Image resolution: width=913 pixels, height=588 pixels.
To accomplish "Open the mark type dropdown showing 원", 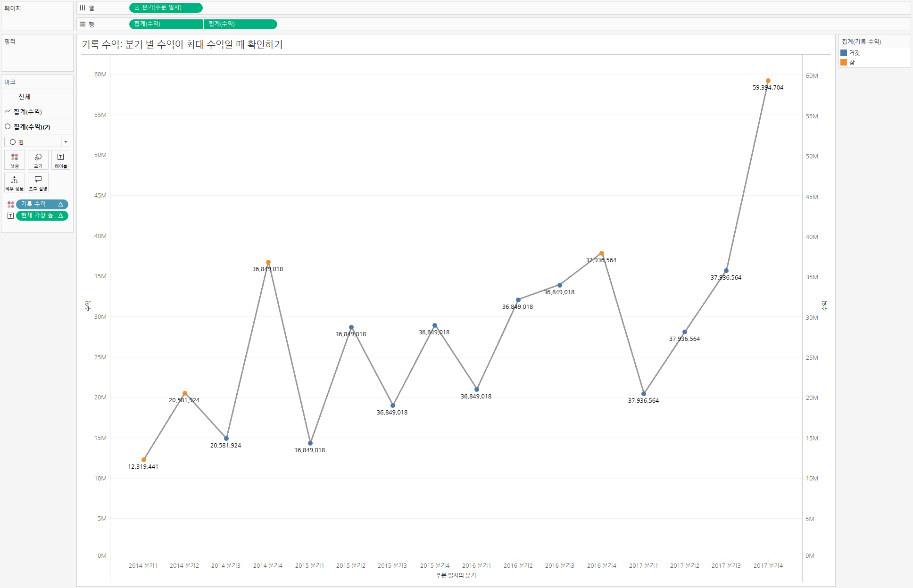I will pyautogui.click(x=37, y=142).
